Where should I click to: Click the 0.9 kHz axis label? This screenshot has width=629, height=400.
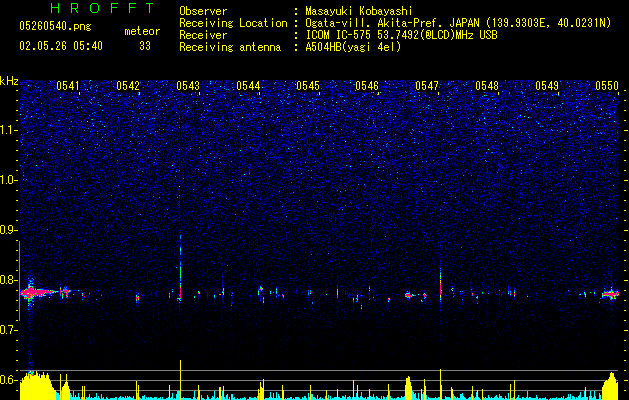click(x=9, y=230)
